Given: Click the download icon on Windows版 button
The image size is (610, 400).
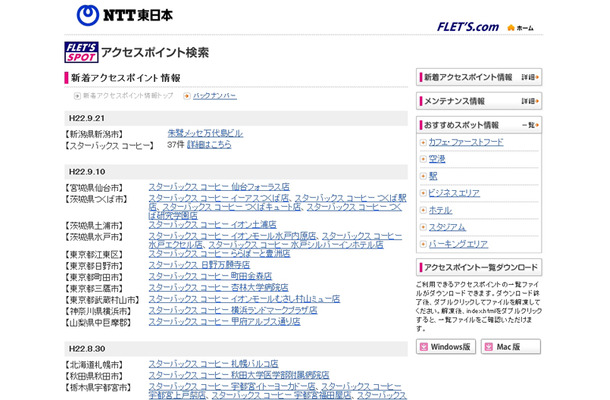Looking at the screenshot, I should coord(424,347).
